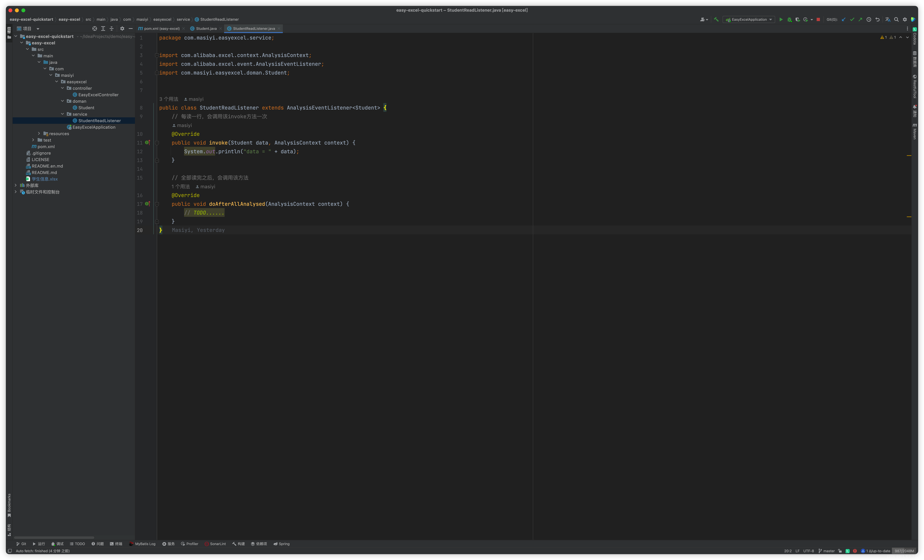Select opened file locate target icon

(95, 29)
